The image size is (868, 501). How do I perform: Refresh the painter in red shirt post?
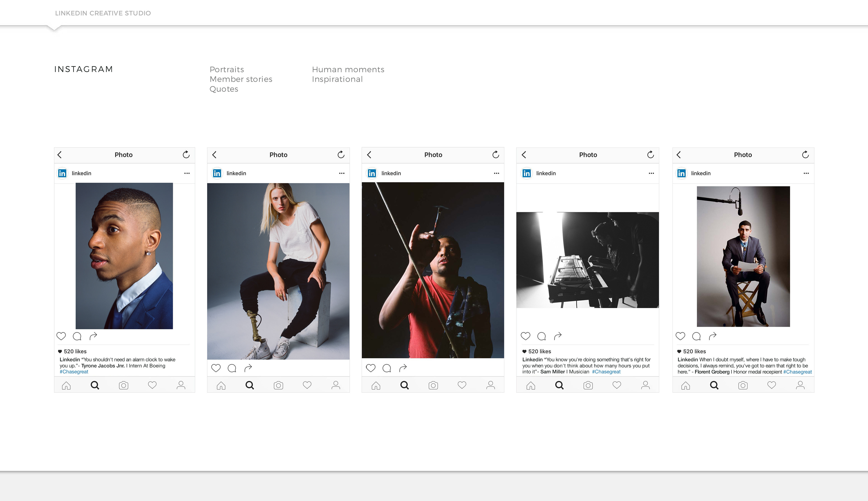coord(495,154)
